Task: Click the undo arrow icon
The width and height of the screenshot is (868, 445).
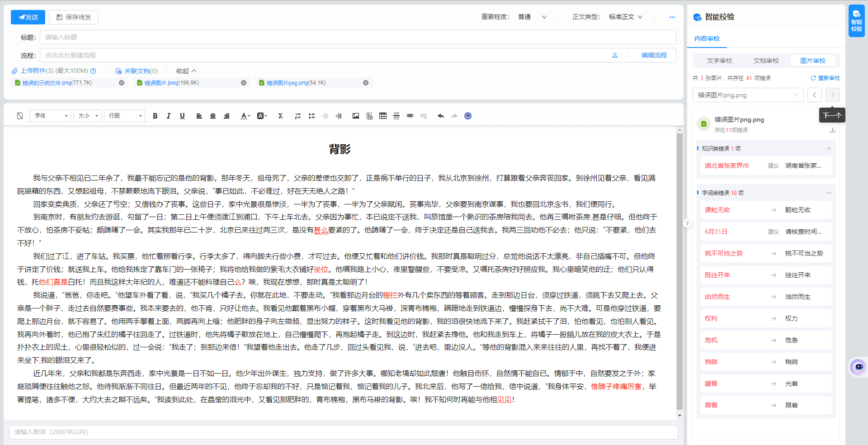Action: point(441,116)
